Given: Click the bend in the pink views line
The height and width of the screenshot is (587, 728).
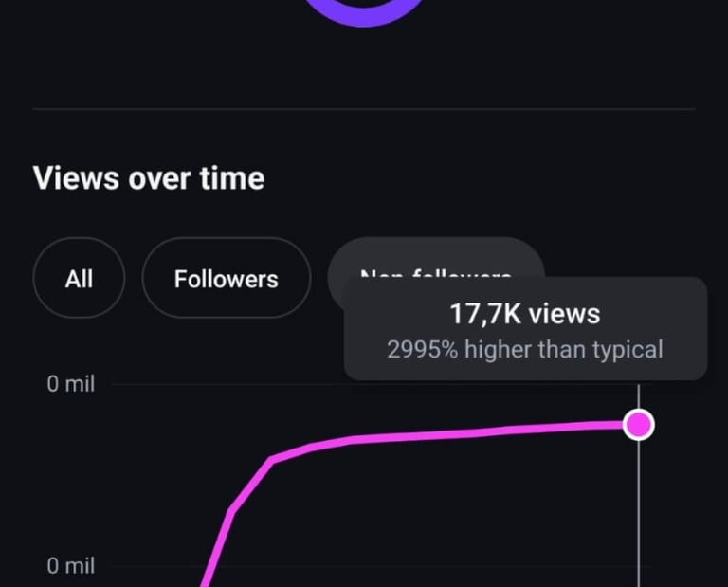Looking at the screenshot, I should (x=272, y=460).
